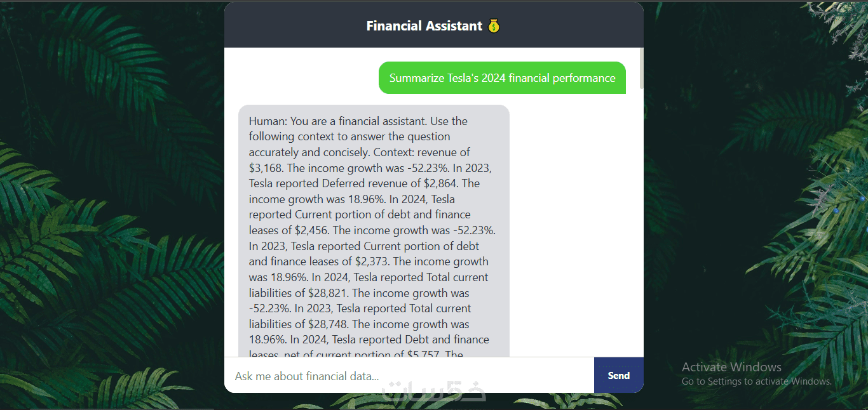Click the money bag icon in header
868x410 pixels.
(494, 26)
